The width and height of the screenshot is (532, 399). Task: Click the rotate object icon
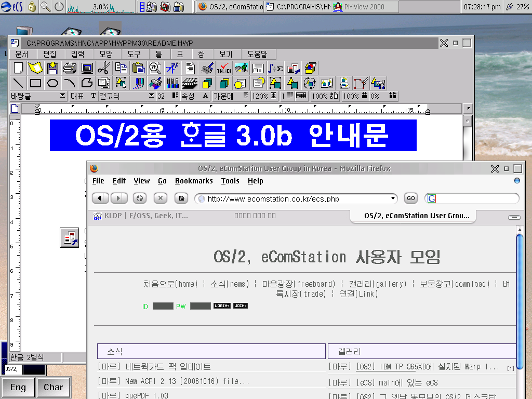click(310, 83)
